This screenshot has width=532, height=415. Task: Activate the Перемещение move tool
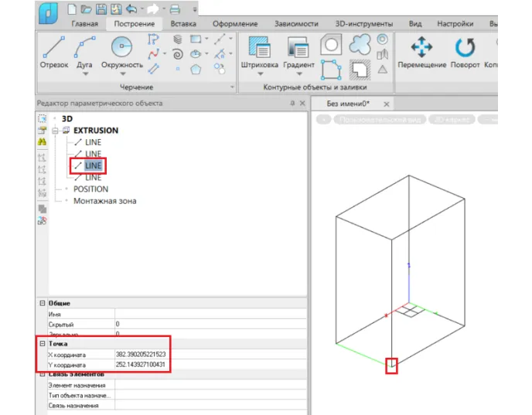click(x=421, y=52)
